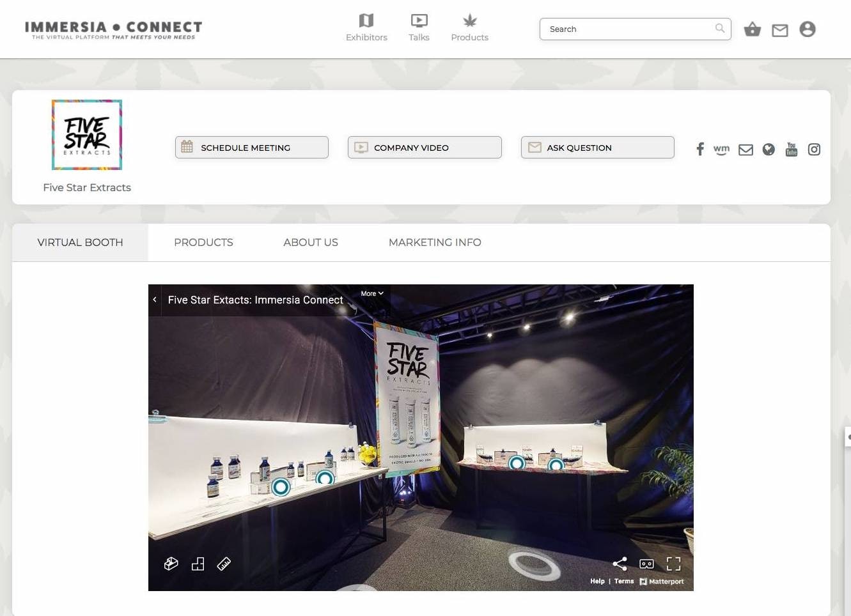Email Five Star Extracts via envelope icon
This screenshot has width=851, height=616.
point(746,150)
